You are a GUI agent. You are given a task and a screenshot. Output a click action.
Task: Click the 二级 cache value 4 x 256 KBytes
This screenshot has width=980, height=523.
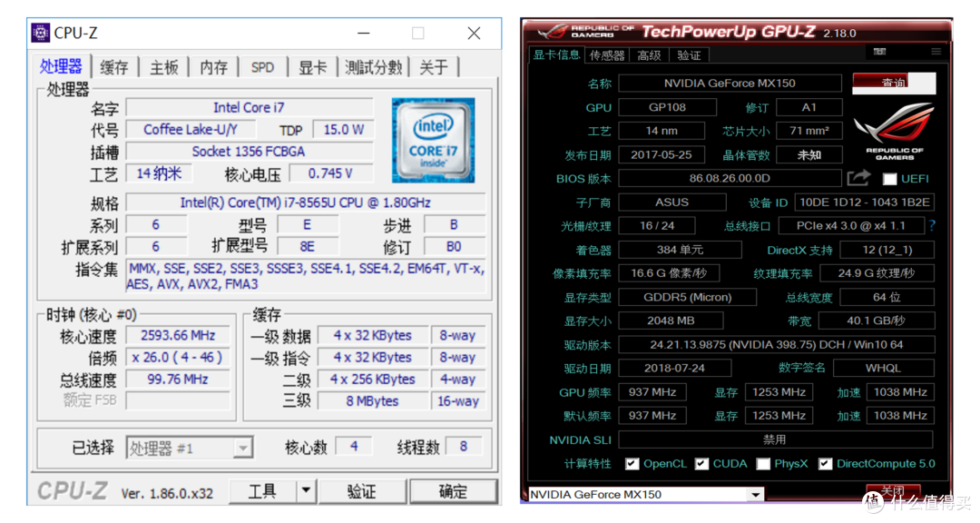coord(373,380)
